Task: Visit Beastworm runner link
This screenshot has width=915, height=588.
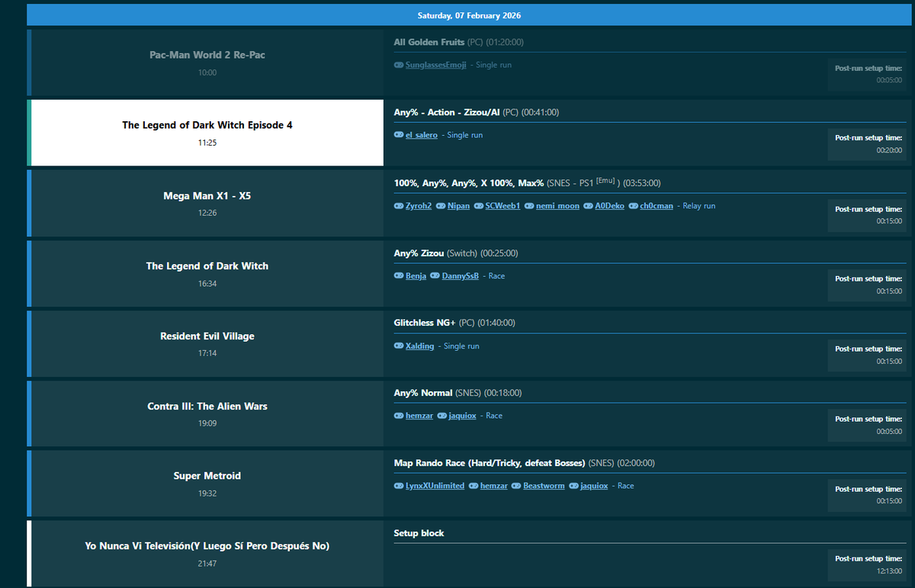Action: (544, 486)
